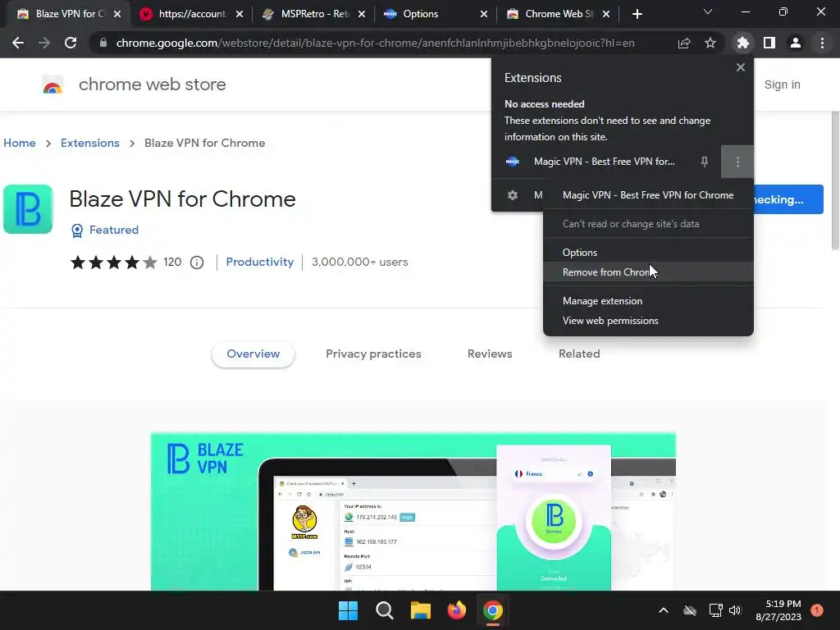The height and width of the screenshot is (630, 840).
Task: Click the blue Checking... button
Action: tap(788, 199)
